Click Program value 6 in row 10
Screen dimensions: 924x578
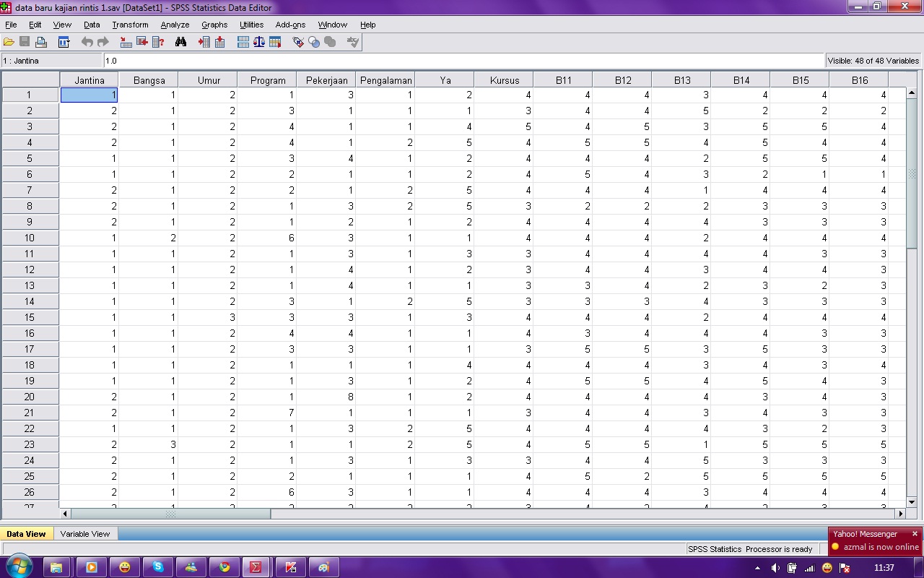266,238
